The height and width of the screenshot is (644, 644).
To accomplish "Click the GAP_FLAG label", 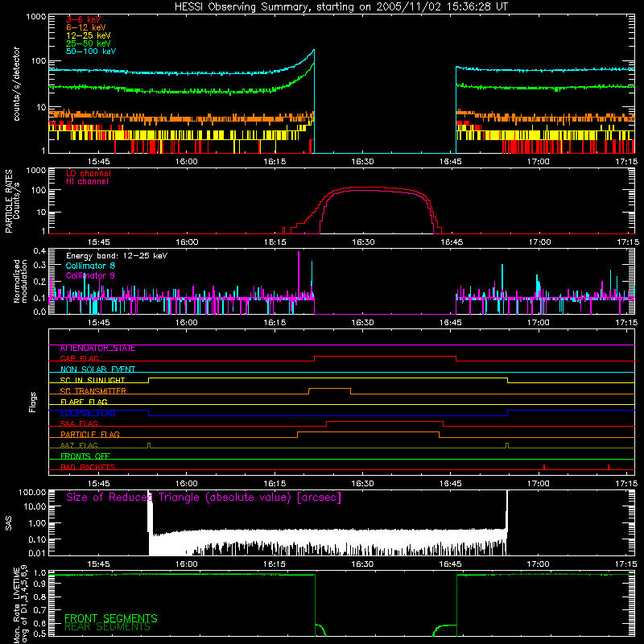I will [79, 358].
